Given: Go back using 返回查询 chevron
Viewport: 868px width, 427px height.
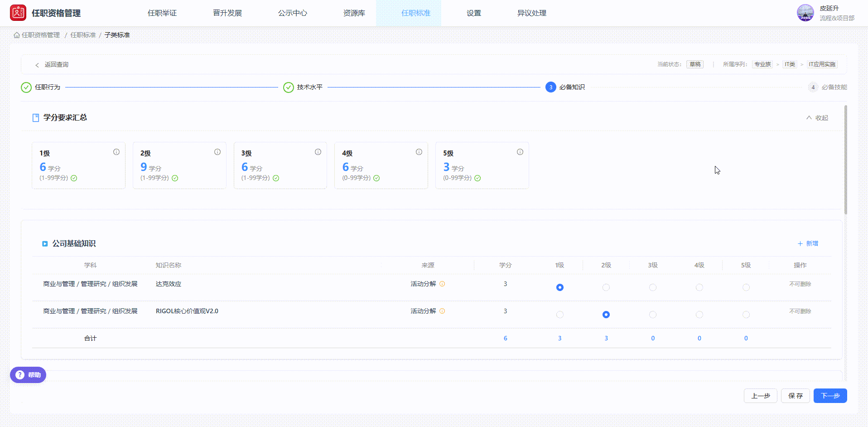Looking at the screenshot, I should [x=37, y=65].
